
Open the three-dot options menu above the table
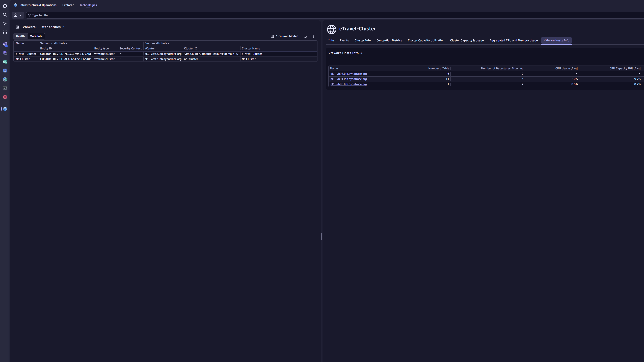tap(313, 36)
